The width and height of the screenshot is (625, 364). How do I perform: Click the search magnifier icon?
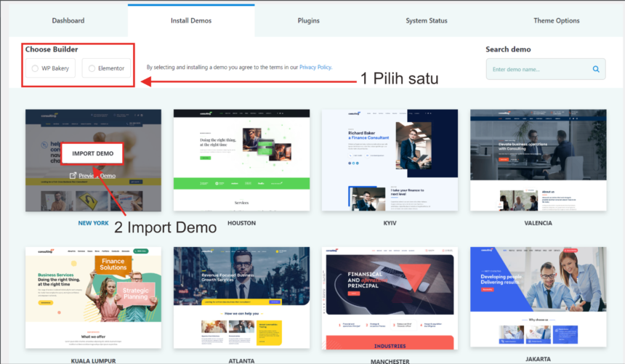(596, 70)
